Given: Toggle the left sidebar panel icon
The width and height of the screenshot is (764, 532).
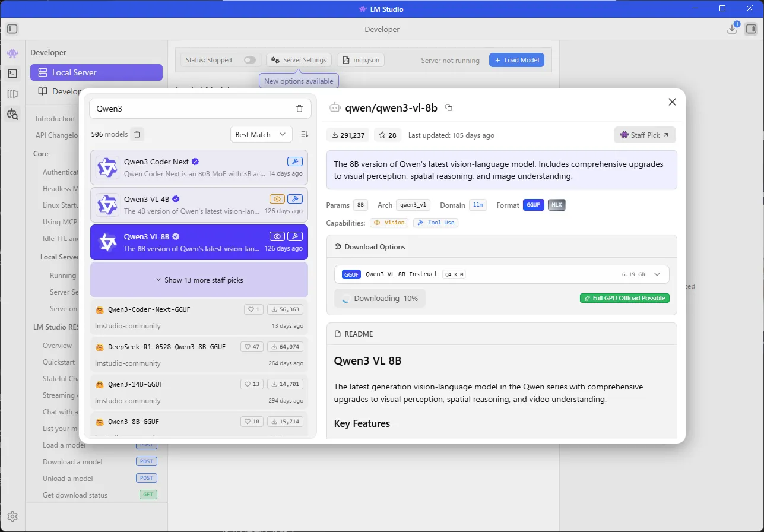Looking at the screenshot, I should (12, 29).
